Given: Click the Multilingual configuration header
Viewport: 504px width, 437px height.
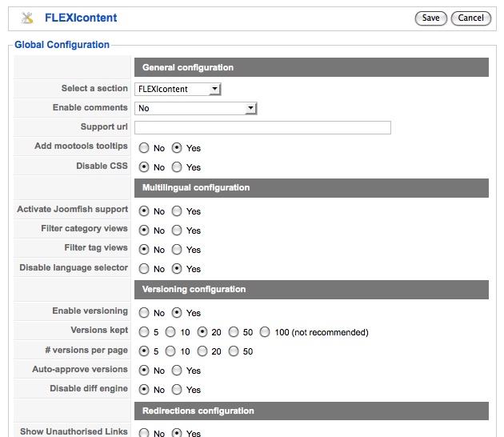Looking at the screenshot, I should tap(311, 188).
